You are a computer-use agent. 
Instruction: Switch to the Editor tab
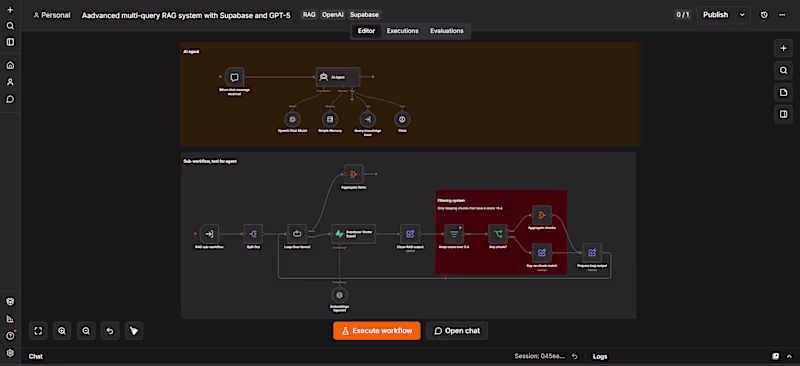366,31
